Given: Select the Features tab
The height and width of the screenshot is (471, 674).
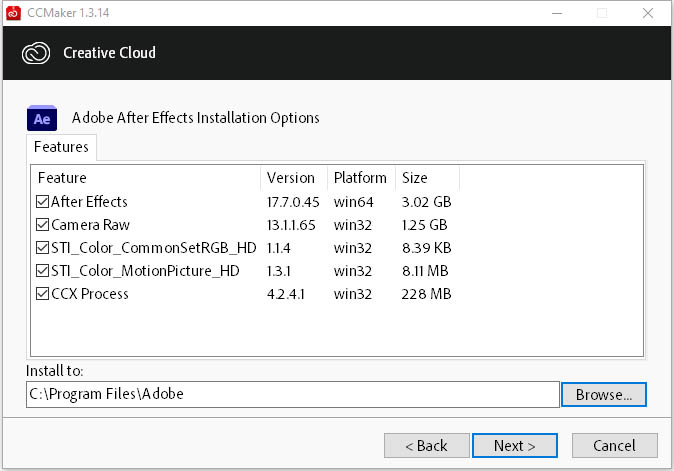Looking at the screenshot, I should coord(61,147).
